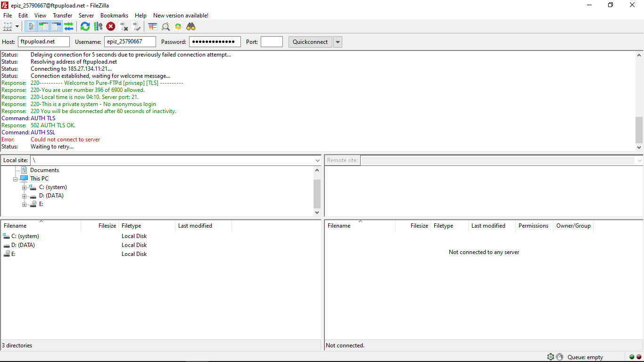644x362 pixels.
Task: Open Bookmarks menu
Action: (x=115, y=16)
